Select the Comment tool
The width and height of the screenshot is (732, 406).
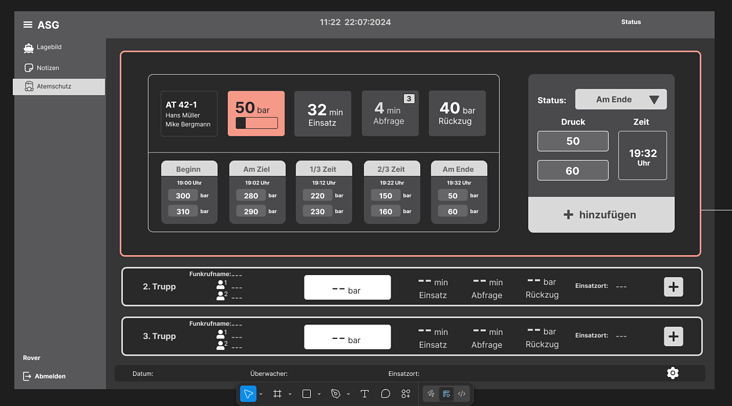385,394
